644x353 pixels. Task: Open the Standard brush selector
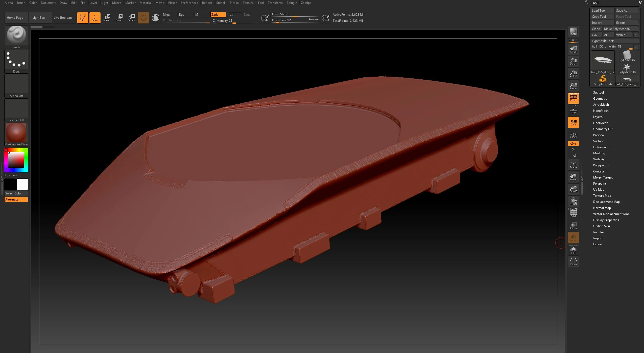point(17,37)
